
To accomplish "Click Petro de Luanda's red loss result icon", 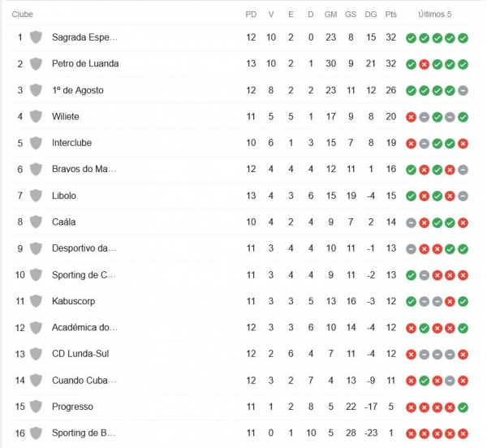I will 424,64.
